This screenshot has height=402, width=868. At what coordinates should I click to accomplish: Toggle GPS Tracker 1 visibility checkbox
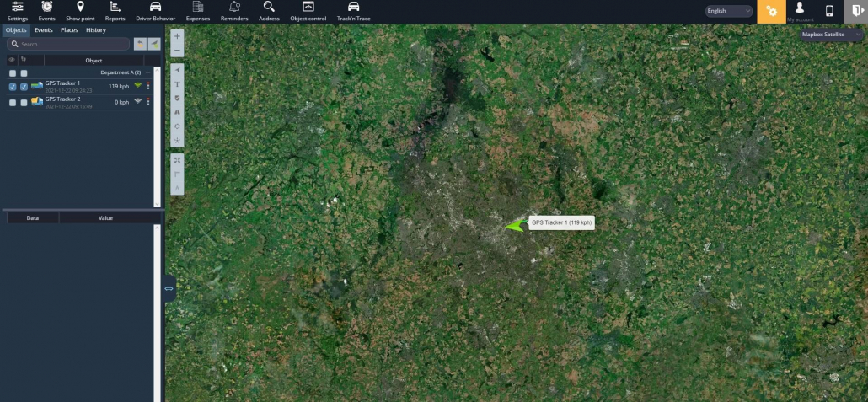point(13,87)
